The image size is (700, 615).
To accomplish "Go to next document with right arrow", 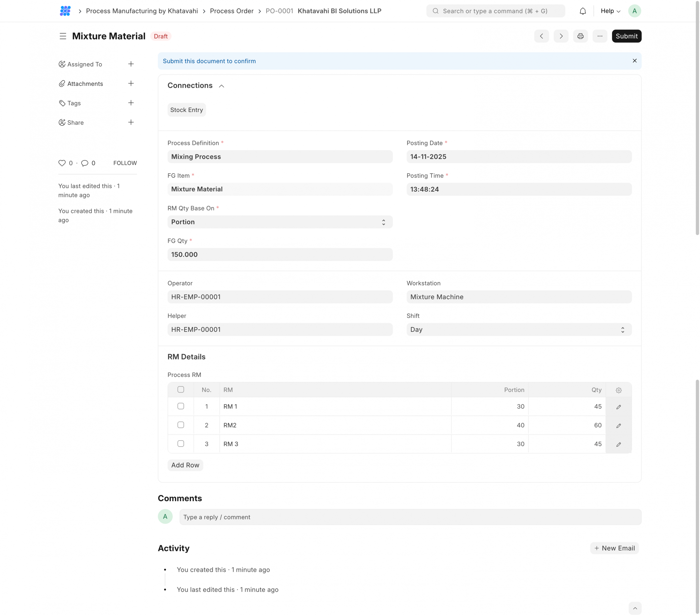I will coord(561,36).
